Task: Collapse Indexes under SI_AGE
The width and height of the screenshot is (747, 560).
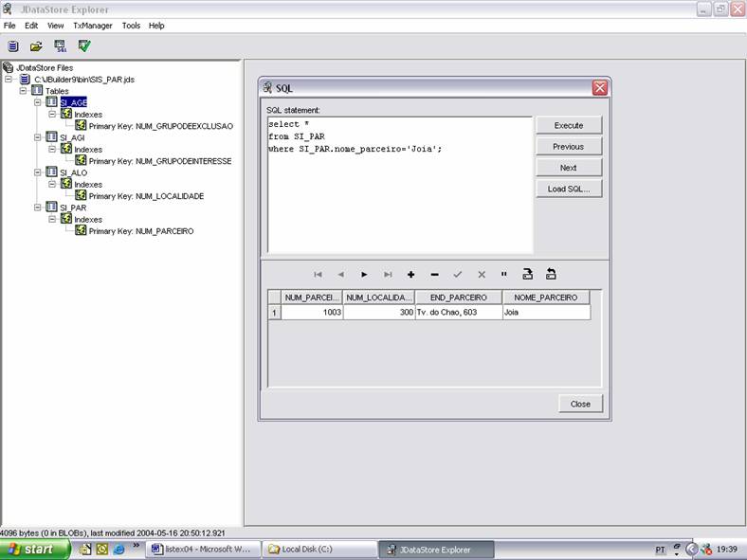Action: 52,114
